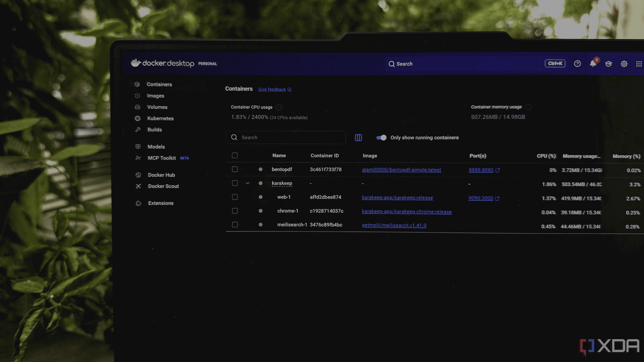Open notifications bell icon
The width and height of the screenshot is (644, 362).
click(593, 63)
